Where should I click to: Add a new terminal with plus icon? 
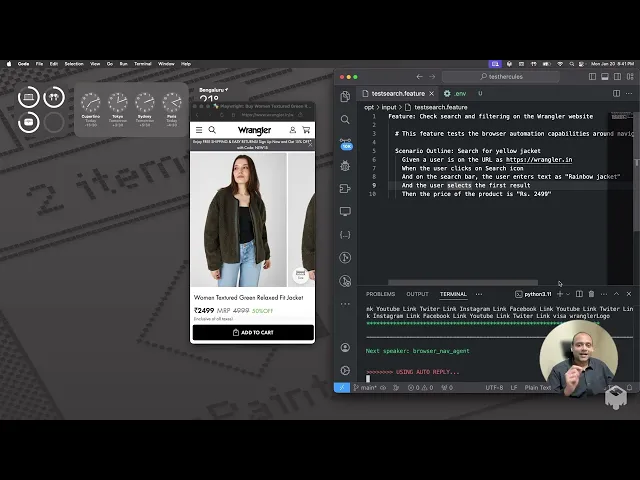560,294
